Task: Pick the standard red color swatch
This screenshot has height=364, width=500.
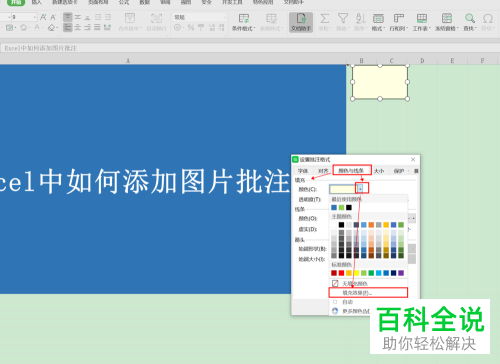Action: point(341,273)
